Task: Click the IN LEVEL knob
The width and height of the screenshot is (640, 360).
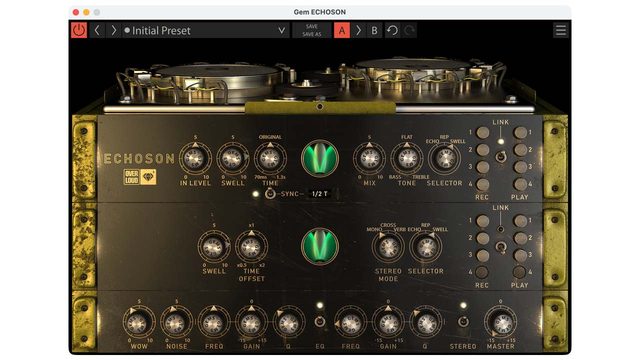Action: pos(195,159)
